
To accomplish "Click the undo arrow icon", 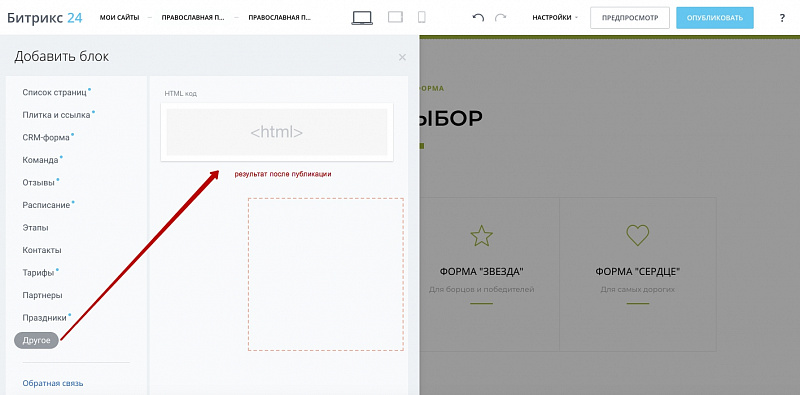I will pos(478,17).
